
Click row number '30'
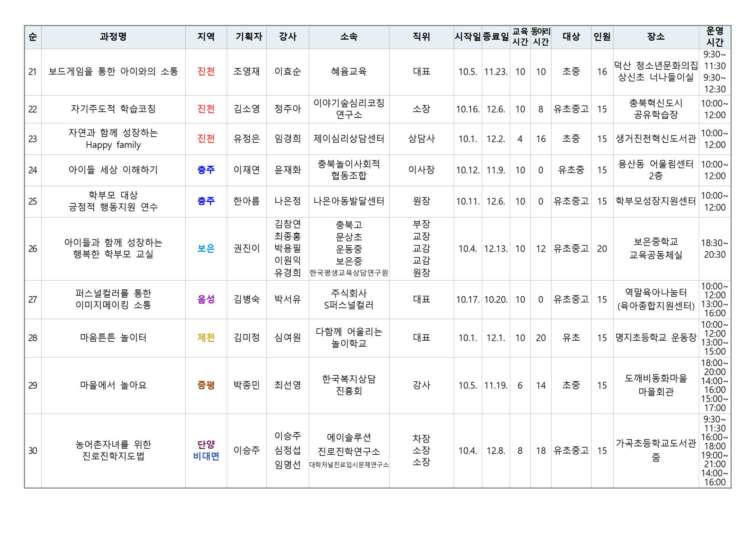pos(33,451)
